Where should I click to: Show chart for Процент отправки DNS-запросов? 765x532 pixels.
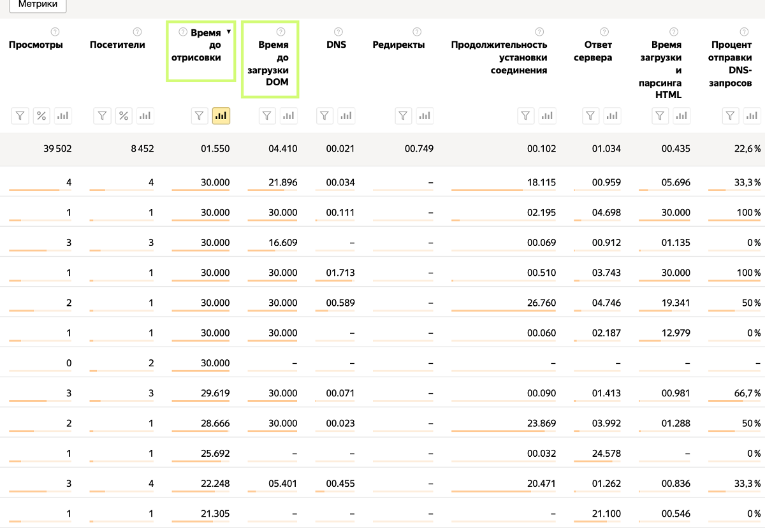(x=752, y=115)
